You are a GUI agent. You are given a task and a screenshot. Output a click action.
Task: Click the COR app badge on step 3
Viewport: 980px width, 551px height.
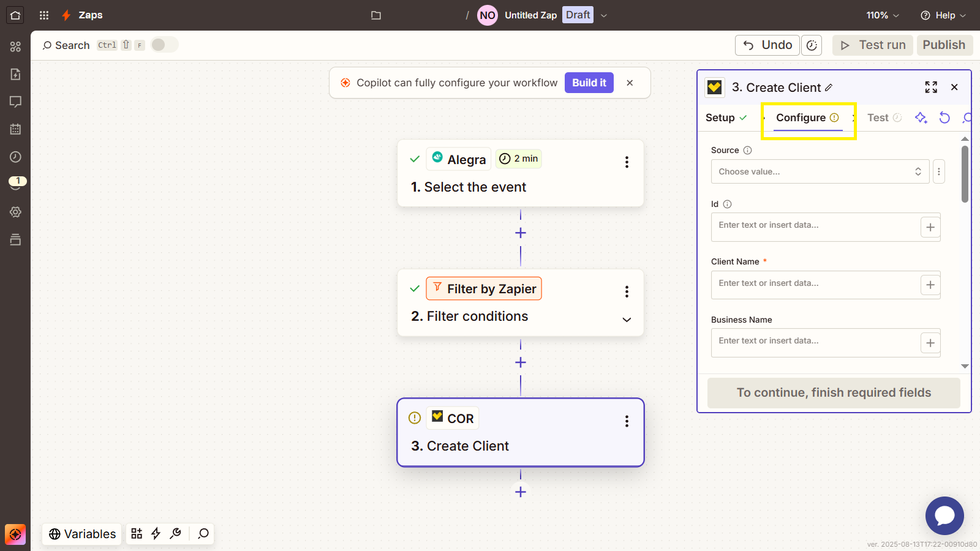tap(453, 418)
